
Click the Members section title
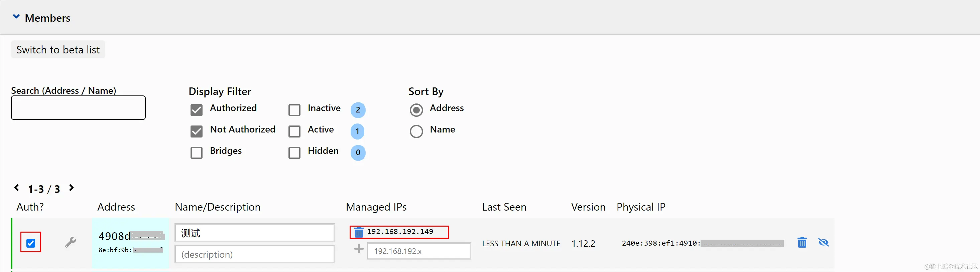(47, 18)
